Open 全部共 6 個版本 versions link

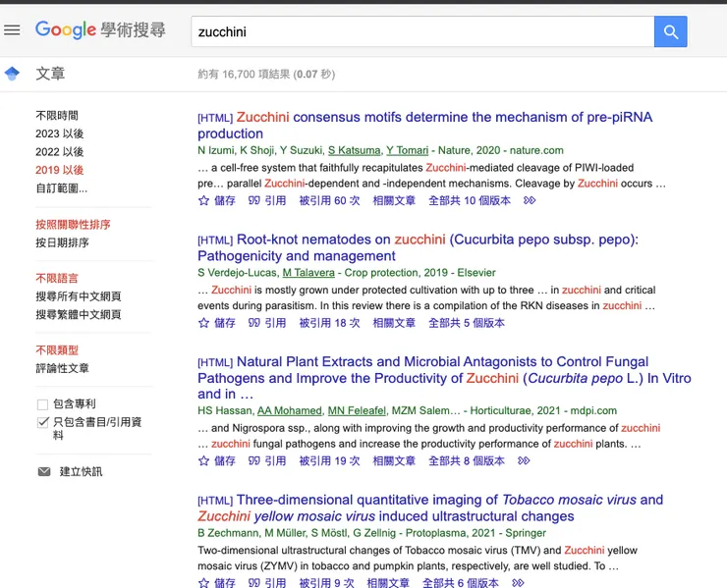tap(461, 583)
